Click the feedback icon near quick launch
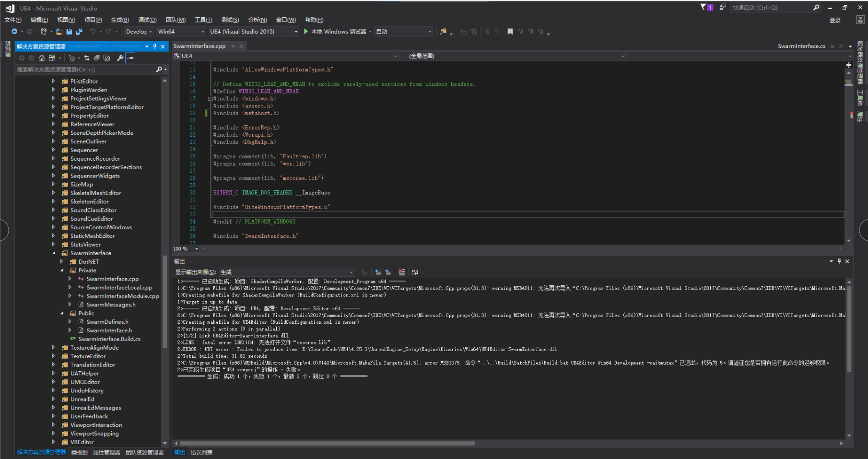The height and width of the screenshot is (459, 868). (723, 7)
